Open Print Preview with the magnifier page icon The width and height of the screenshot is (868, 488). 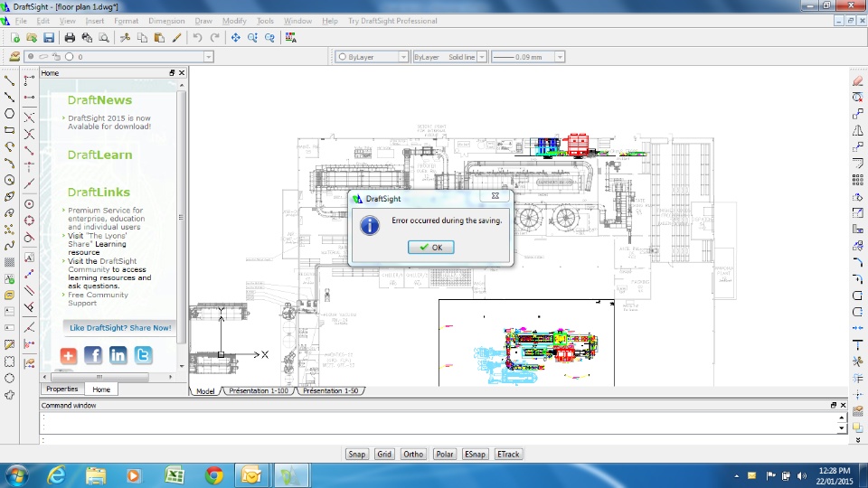pyautogui.click(x=103, y=38)
